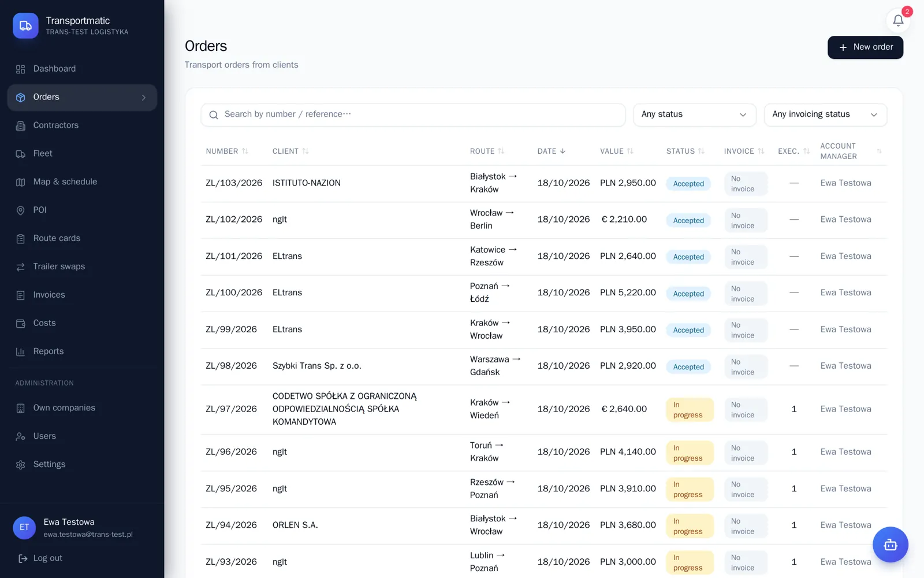The image size is (924, 578).
Task: Click the Invoices document icon
Action: pos(21,295)
